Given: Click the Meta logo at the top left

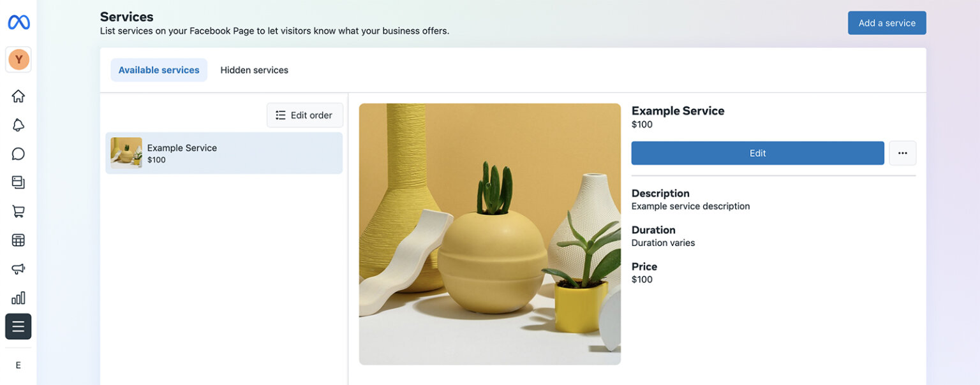Looking at the screenshot, I should (x=19, y=21).
